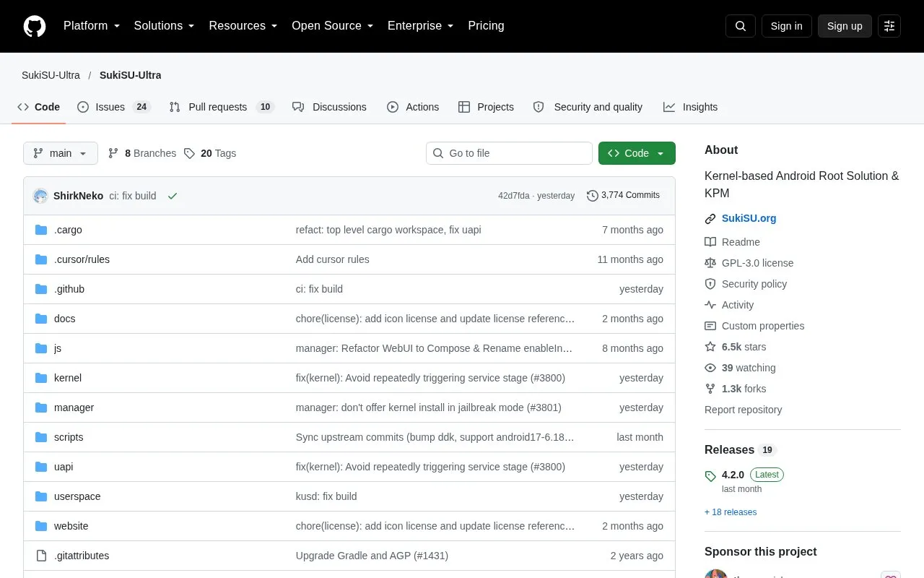The image size is (924, 578).
Task: Click the Report repository link
Action: 743,410
